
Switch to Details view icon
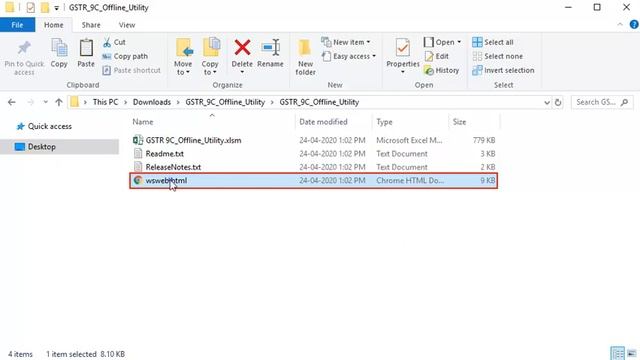click(x=618, y=353)
